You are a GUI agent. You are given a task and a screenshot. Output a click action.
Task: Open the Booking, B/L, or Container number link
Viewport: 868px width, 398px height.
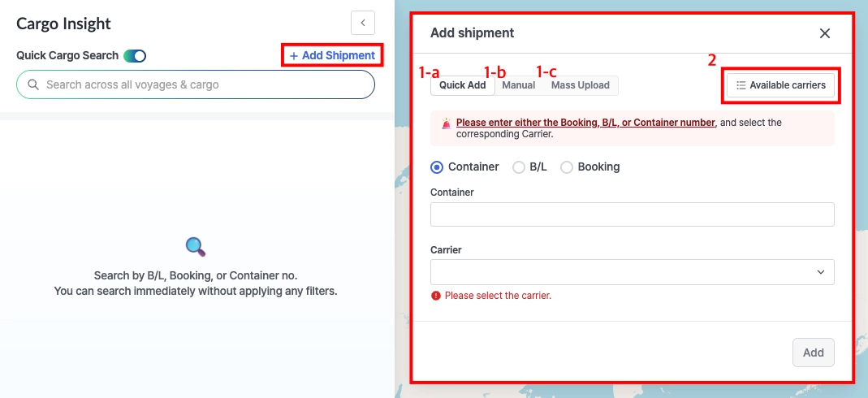tap(585, 123)
